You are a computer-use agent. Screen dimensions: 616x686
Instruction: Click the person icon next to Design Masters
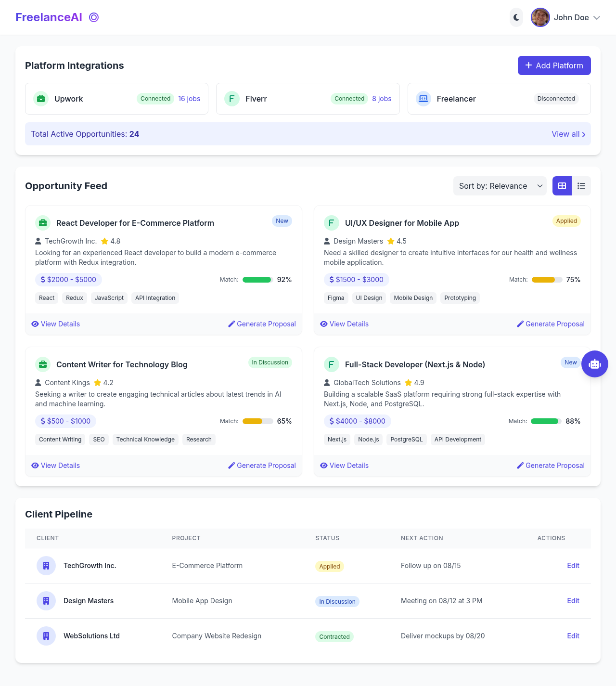(x=327, y=241)
